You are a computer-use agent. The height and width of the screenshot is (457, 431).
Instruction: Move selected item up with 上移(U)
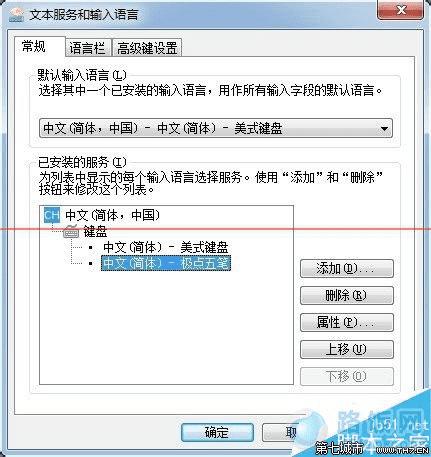pyautogui.click(x=347, y=349)
